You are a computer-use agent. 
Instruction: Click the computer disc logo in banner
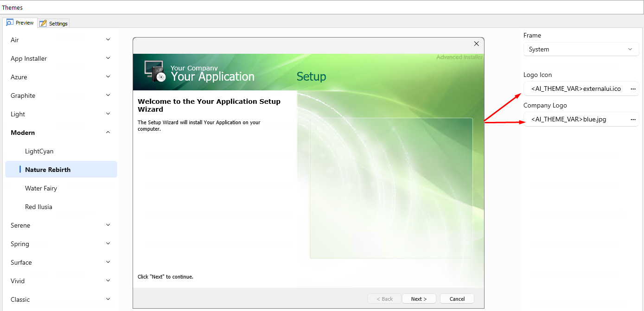[154, 71]
